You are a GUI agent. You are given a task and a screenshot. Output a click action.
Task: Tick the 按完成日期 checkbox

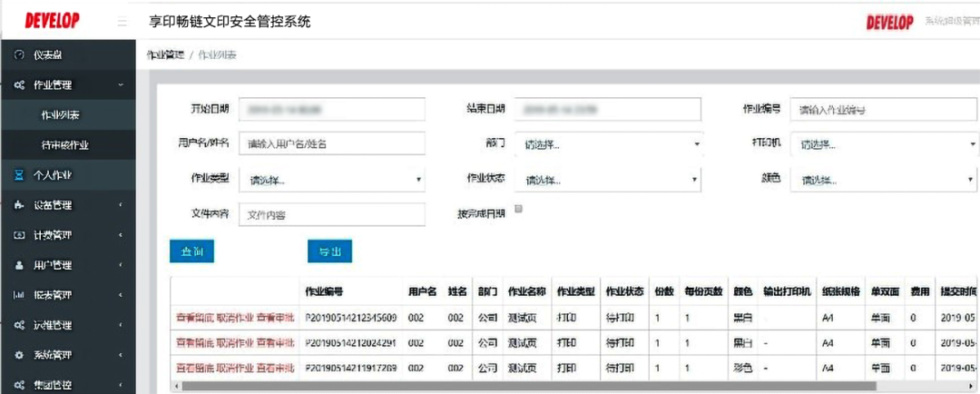(x=518, y=209)
